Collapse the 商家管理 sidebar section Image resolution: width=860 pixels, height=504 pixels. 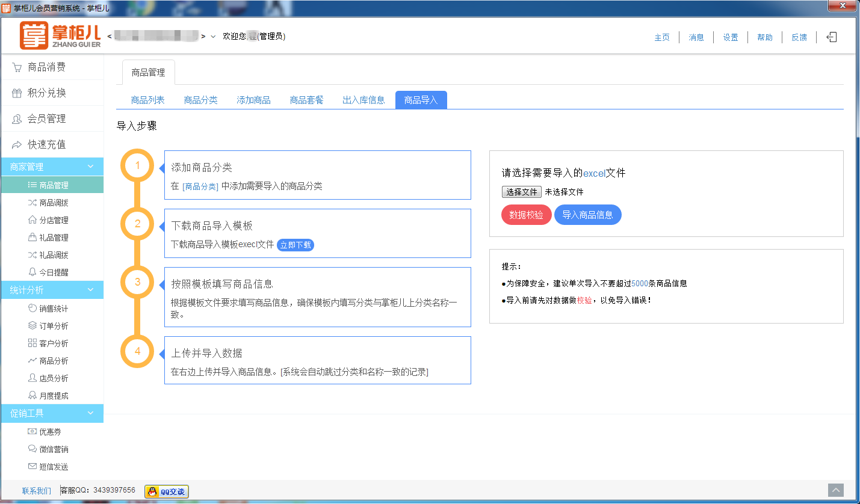pos(91,167)
